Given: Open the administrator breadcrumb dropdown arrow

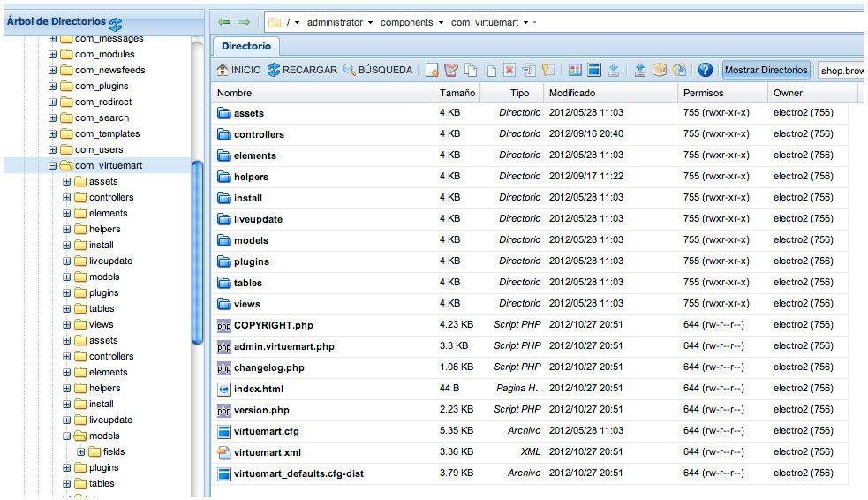Looking at the screenshot, I should pos(370,23).
